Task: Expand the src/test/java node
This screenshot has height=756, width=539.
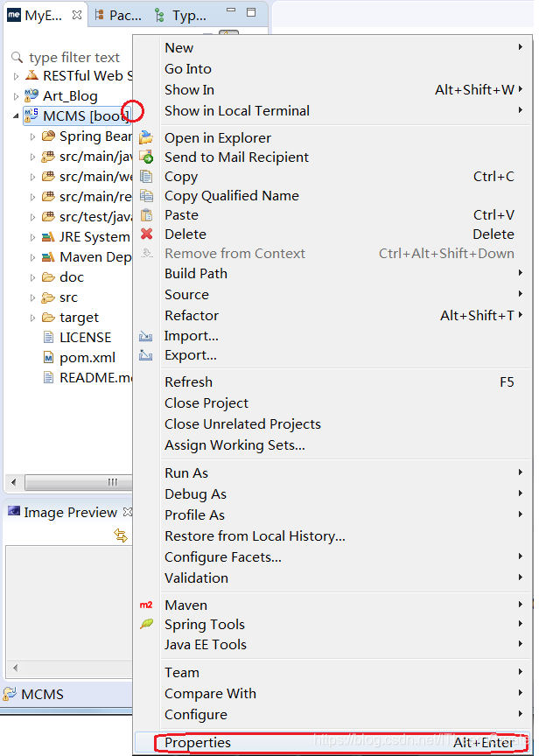Action: coord(32,217)
